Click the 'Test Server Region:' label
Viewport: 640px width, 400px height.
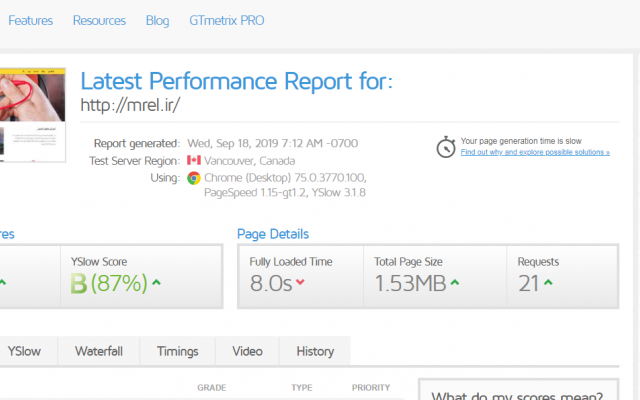[134, 161]
